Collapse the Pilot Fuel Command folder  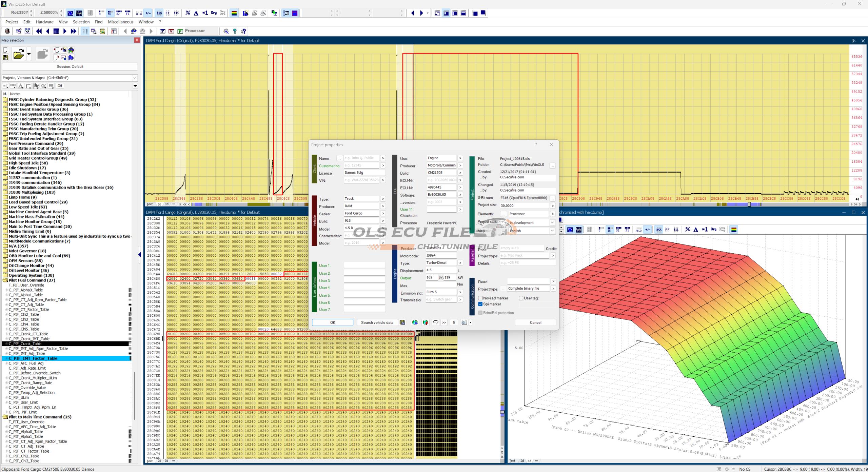pos(5,280)
